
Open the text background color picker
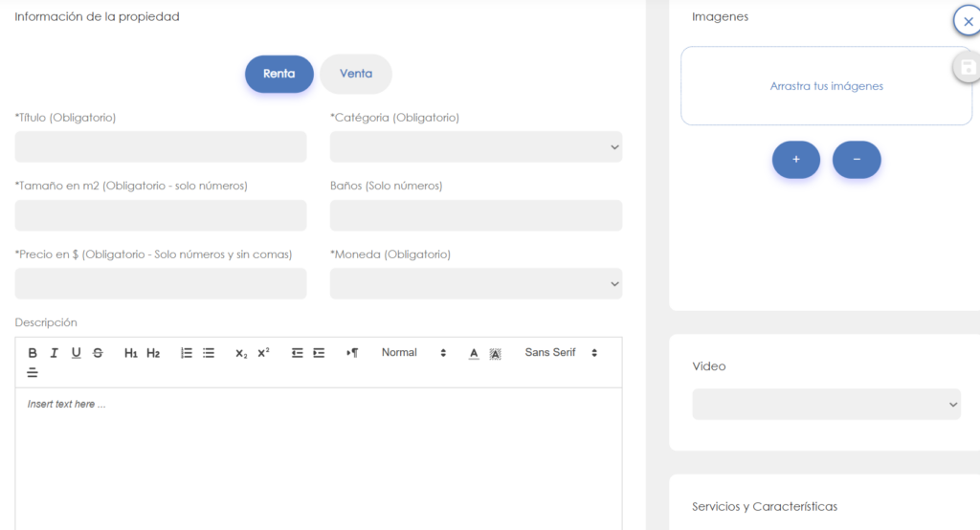[x=495, y=354]
